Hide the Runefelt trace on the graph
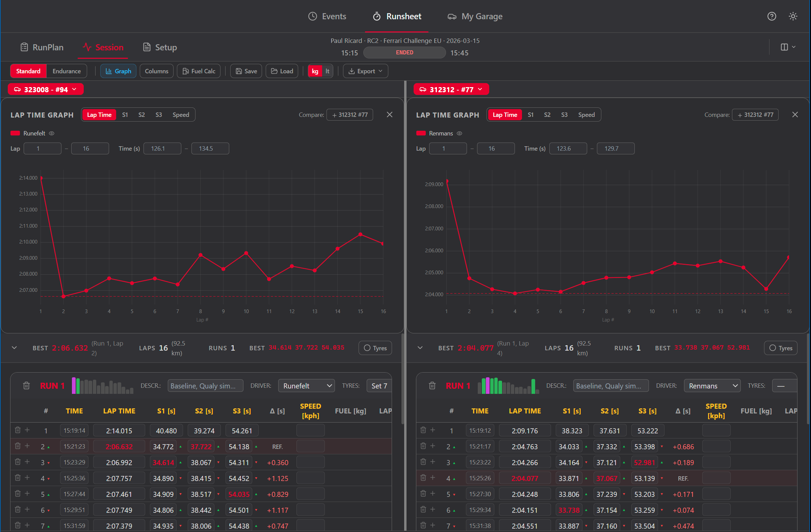The image size is (811, 532). point(51,133)
